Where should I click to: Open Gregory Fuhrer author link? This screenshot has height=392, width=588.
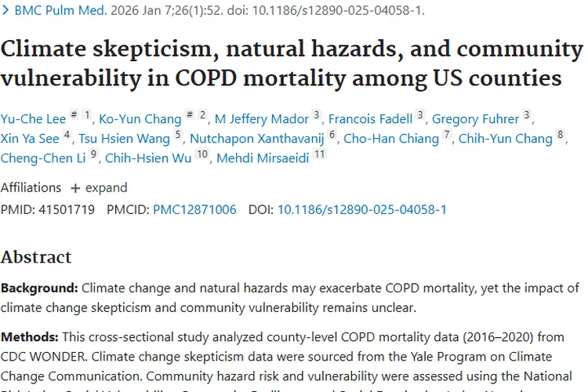(476, 119)
